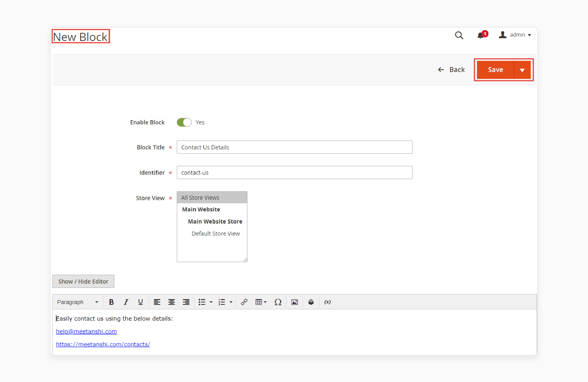The height and width of the screenshot is (382, 588).
Task: Place cursor in 'Easily contact us' text
Action: [x=114, y=319]
